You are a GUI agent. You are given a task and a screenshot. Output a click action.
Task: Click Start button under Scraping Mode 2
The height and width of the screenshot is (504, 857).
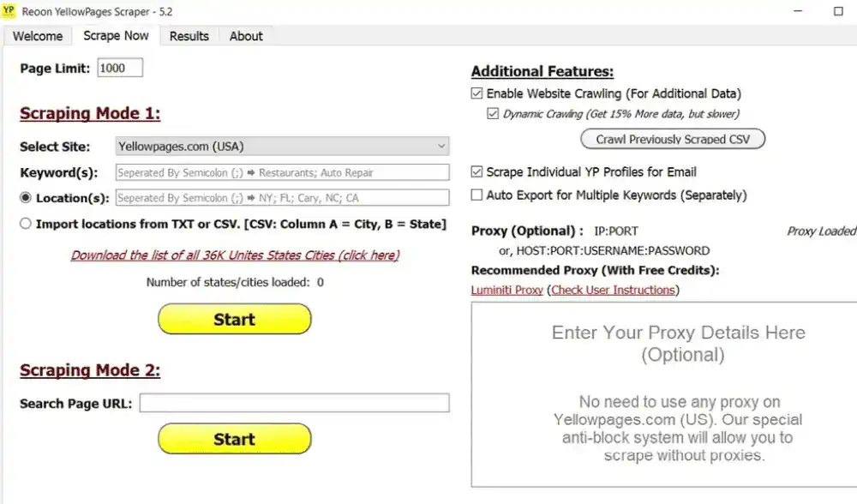click(235, 438)
